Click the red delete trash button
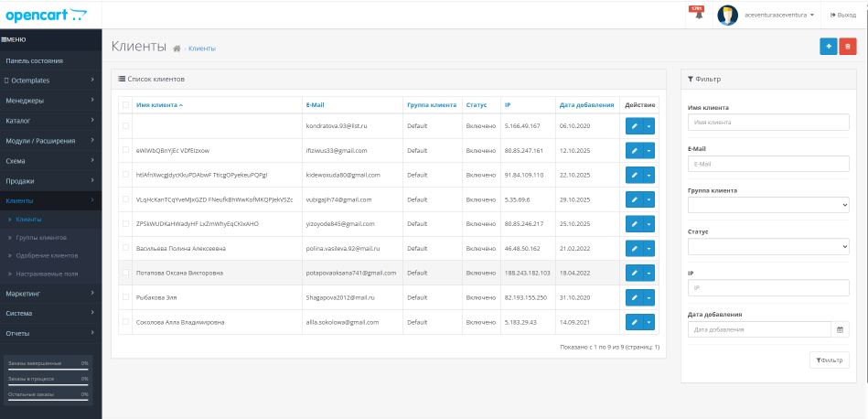 point(848,46)
